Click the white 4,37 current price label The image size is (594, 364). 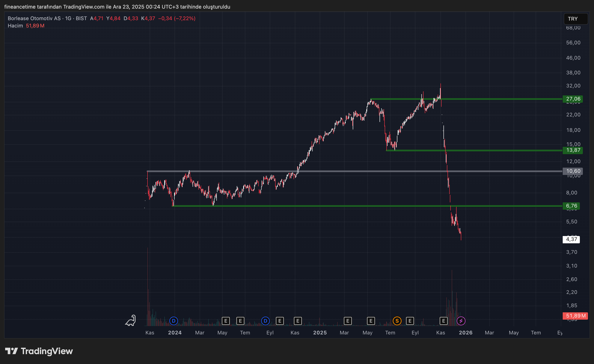pyautogui.click(x=571, y=239)
